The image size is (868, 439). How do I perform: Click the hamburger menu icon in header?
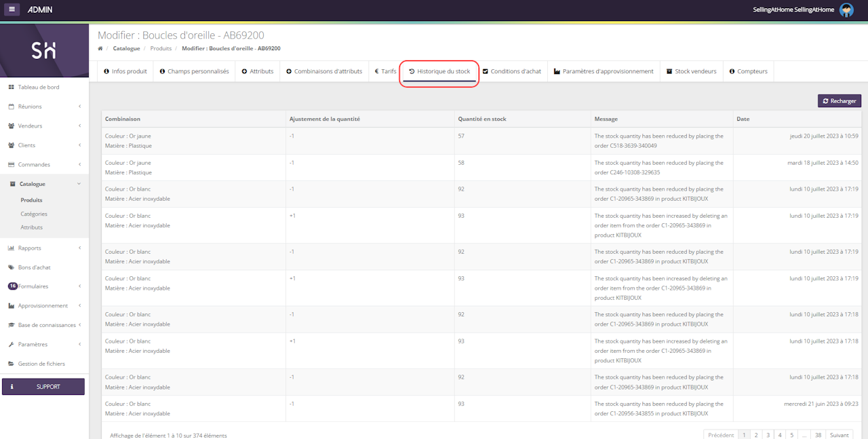click(x=12, y=9)
